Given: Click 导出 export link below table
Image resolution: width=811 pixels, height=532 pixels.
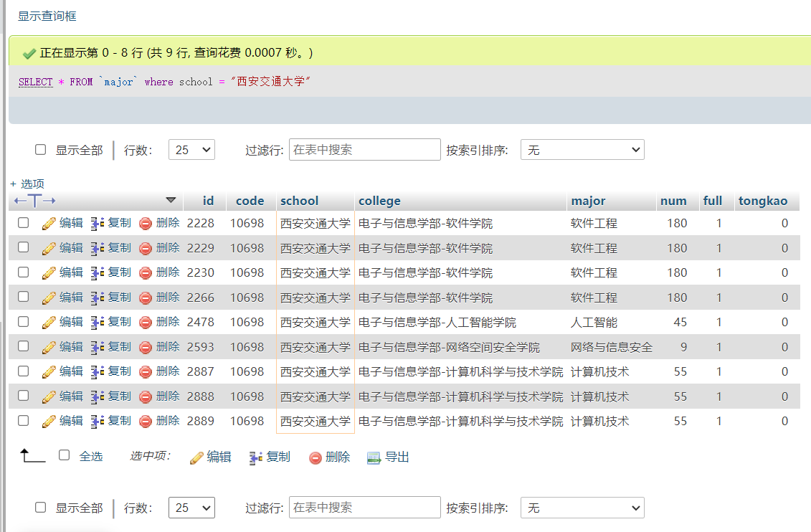Looking at the screenshot, I should (x=397, y=457).
